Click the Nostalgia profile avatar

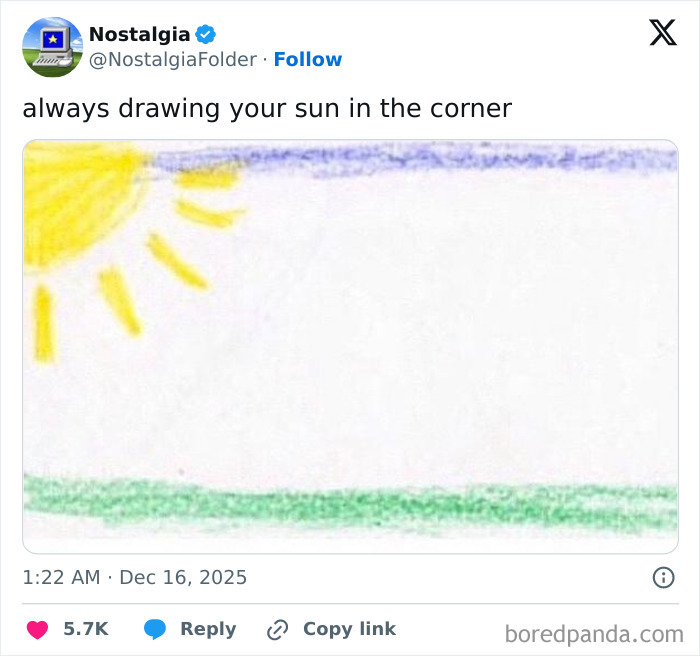(52, 47)
